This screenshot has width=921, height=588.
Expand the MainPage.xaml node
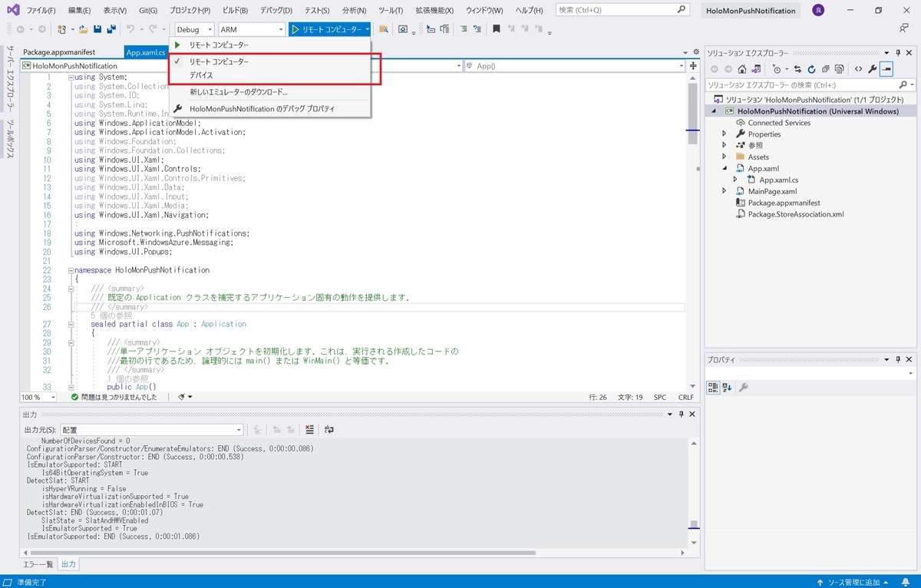tap(724, 191)
